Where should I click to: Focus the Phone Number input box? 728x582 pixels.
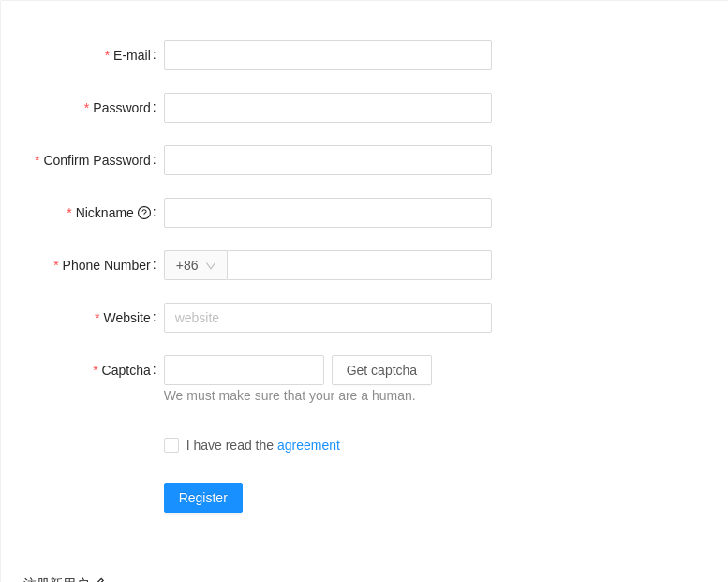tap(360, 265)
